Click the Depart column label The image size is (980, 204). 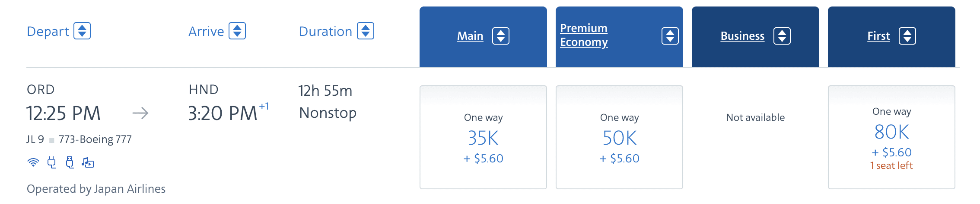tap(48, 31)
